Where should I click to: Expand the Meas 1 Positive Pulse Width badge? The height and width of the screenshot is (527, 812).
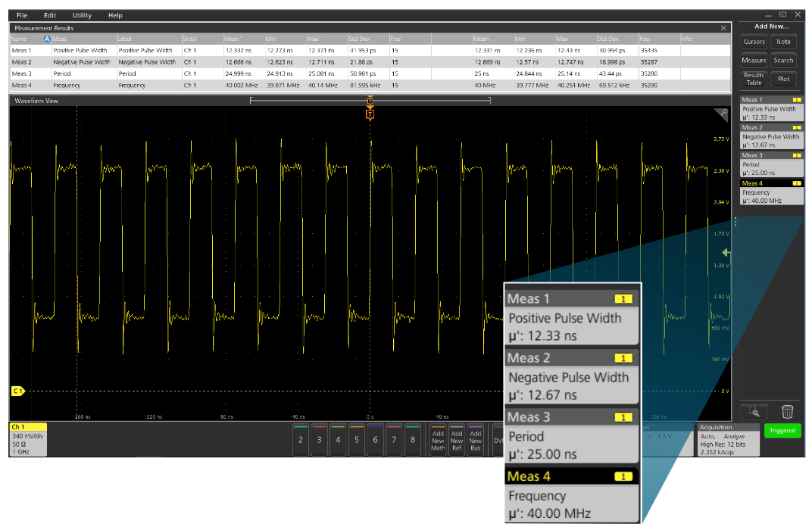click(x=771, y=108)
